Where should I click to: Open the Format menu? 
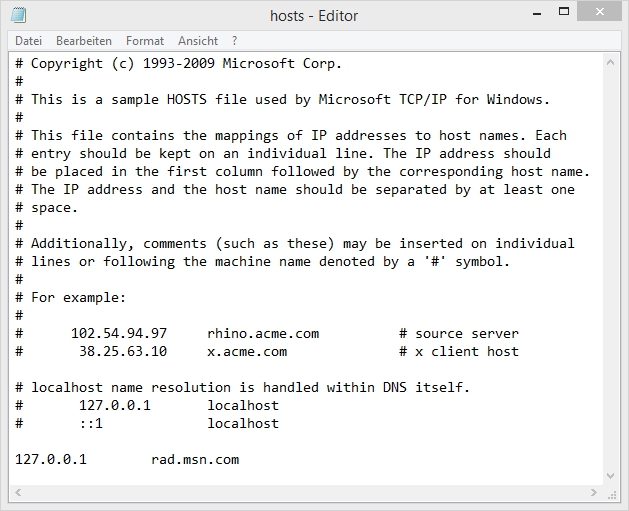point(145,41)
